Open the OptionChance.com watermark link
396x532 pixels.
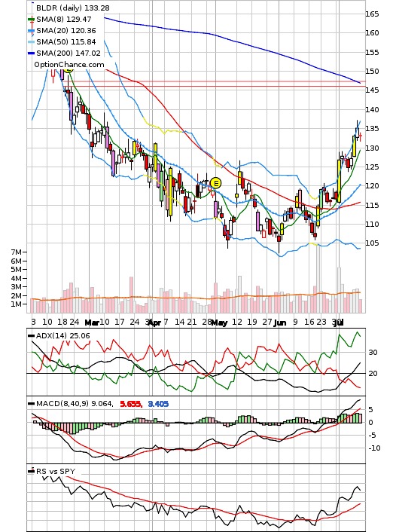tap(69, 65)
